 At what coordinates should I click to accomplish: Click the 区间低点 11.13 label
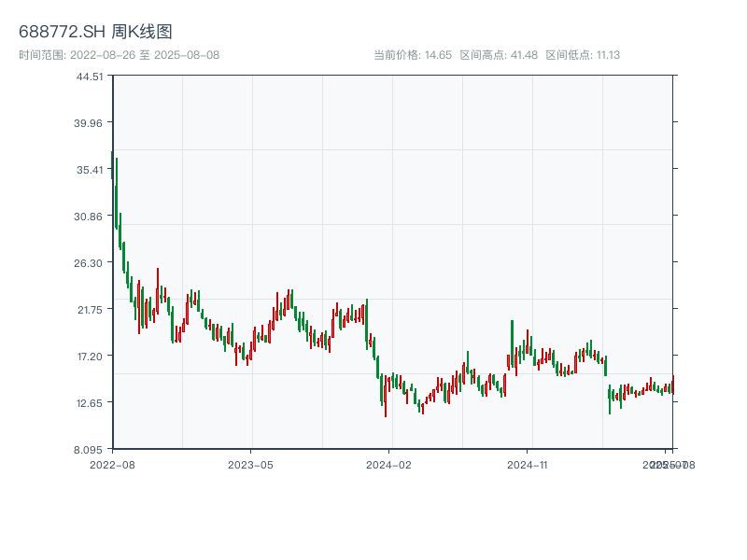[583, 55]
